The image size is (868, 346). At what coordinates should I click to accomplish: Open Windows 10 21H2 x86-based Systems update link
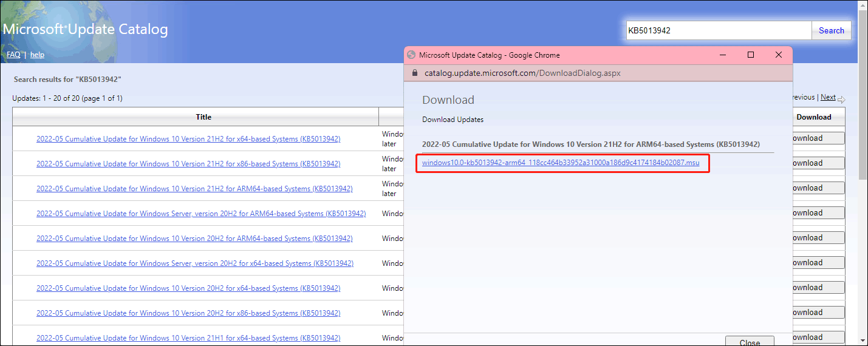pos(188,164)
